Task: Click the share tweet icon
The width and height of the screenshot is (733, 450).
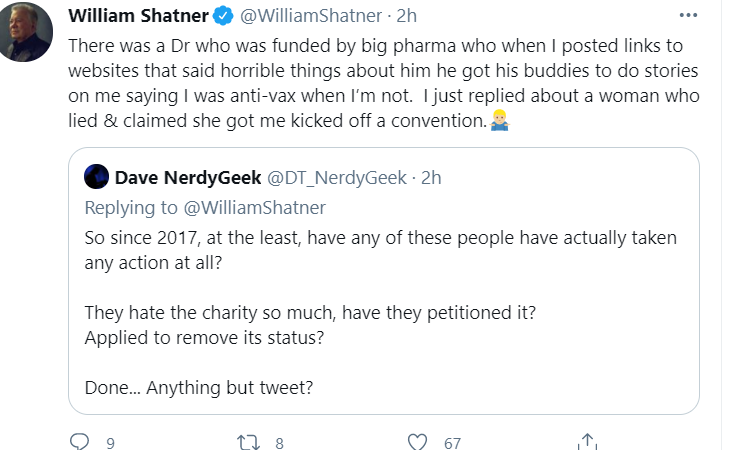Action: click(x=588, y=441)
